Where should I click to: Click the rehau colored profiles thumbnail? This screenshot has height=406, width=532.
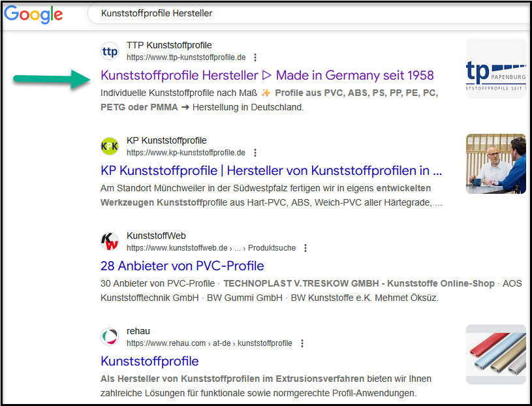coord(495,354)
